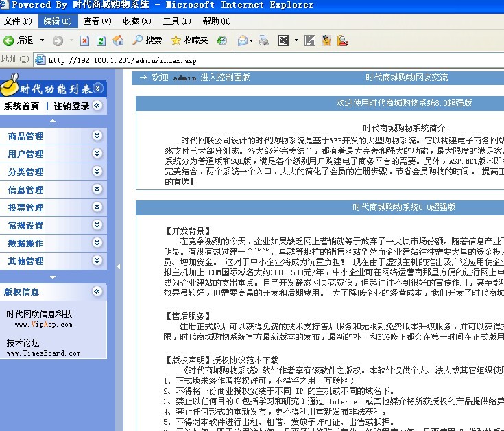
Task: Collapse the 版权信息 panel chevron
Action: tap(97, 292)
